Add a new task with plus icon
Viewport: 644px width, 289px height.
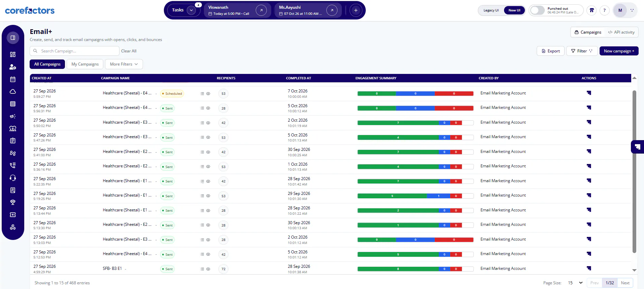pos(356,10)
